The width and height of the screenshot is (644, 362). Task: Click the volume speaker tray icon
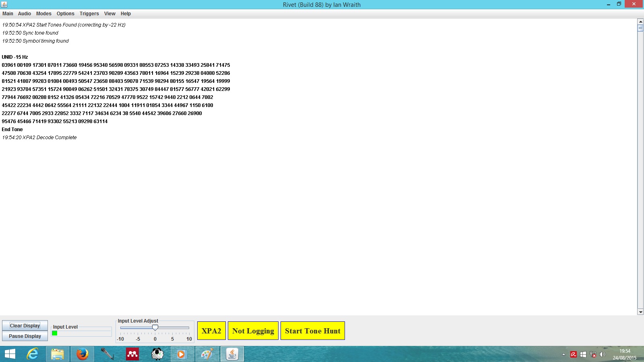[603, 354]
